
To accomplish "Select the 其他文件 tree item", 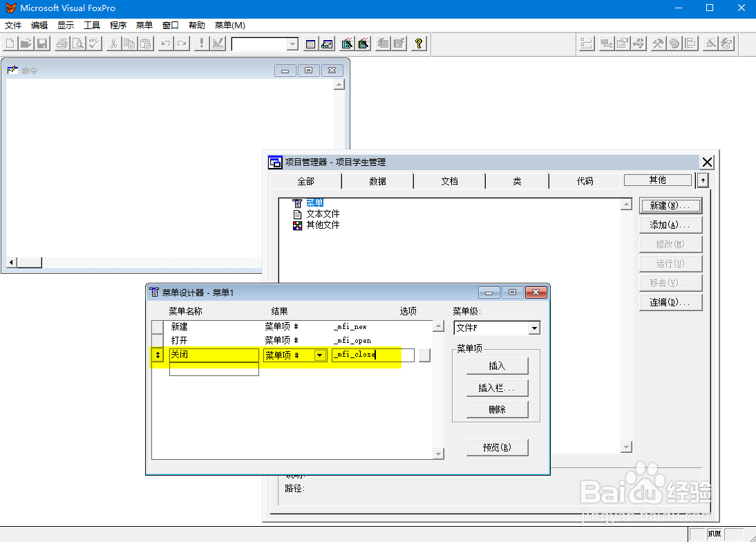I will click(323, 225).
